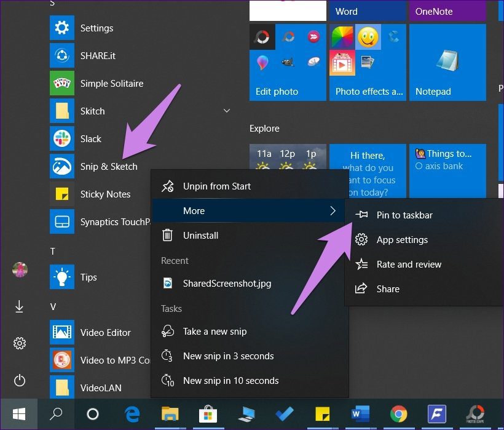Open the Things to... axis bank tile
Image resolution: width=504 pixels, height=430 pixels.
click(x=447, y=171)
